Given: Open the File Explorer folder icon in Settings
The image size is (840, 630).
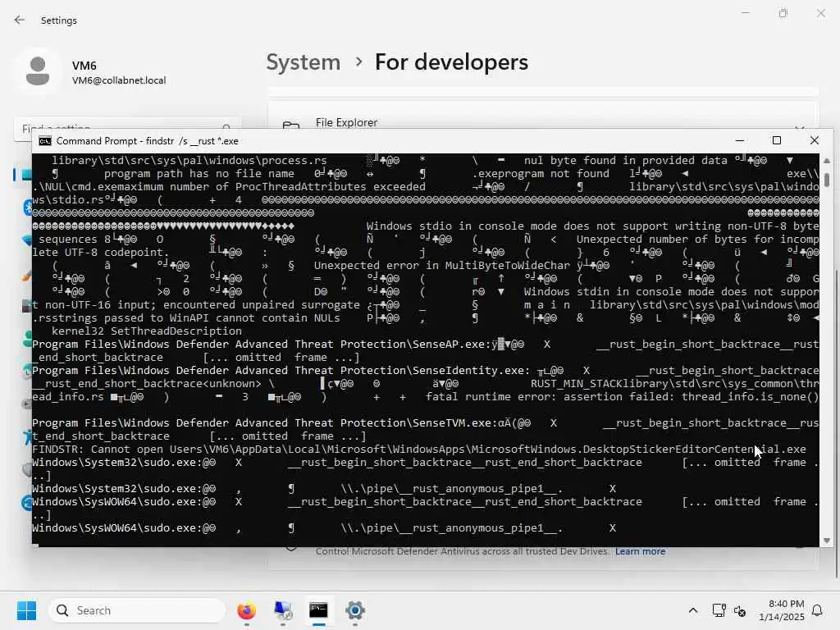Looking at the screenshot, I should 291,126.
